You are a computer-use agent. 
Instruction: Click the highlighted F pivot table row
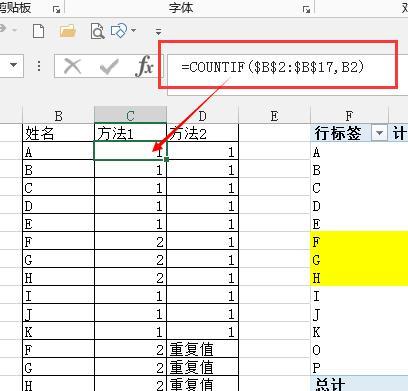pos(359,241)
